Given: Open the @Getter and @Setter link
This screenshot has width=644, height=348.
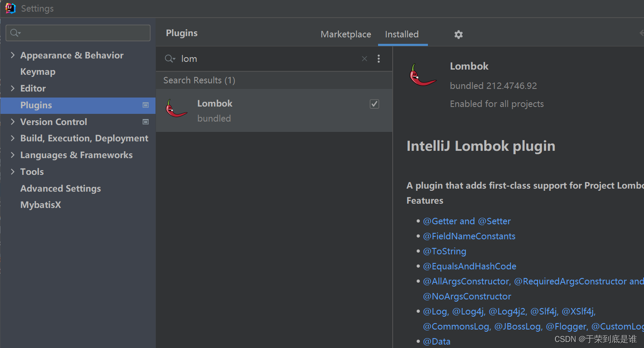Looking at the screenshot, I should coord(467,221).
